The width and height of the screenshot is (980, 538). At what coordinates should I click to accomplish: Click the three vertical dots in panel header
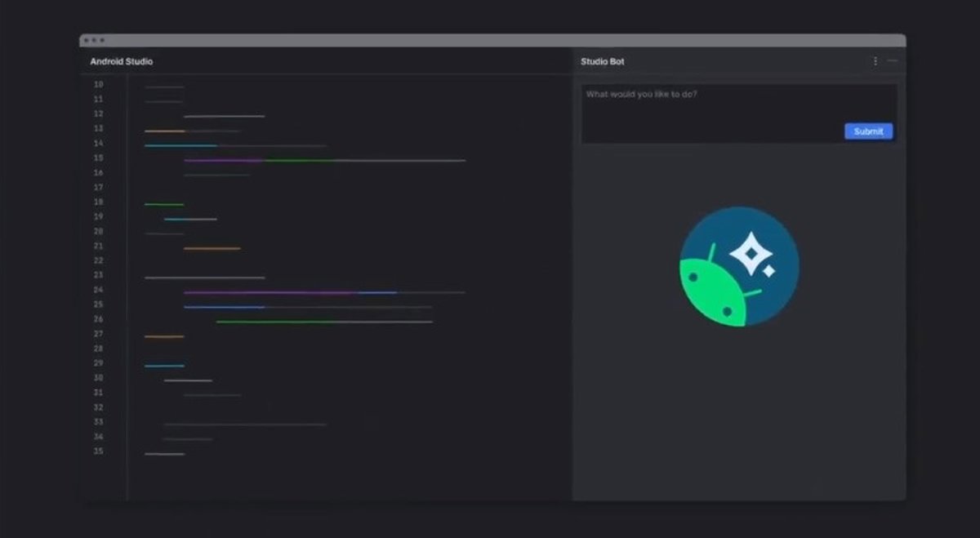click(875, 60)
